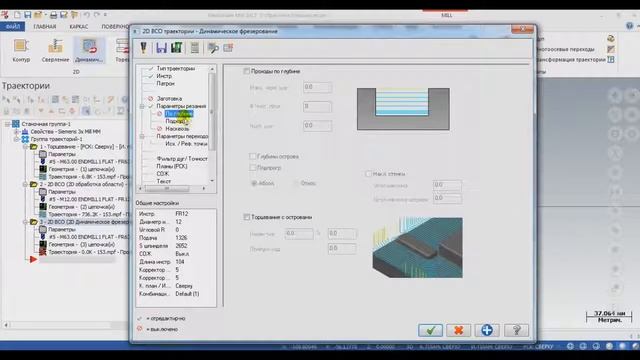Toggle Подпрогр checkbox

[x=253, y=168]
